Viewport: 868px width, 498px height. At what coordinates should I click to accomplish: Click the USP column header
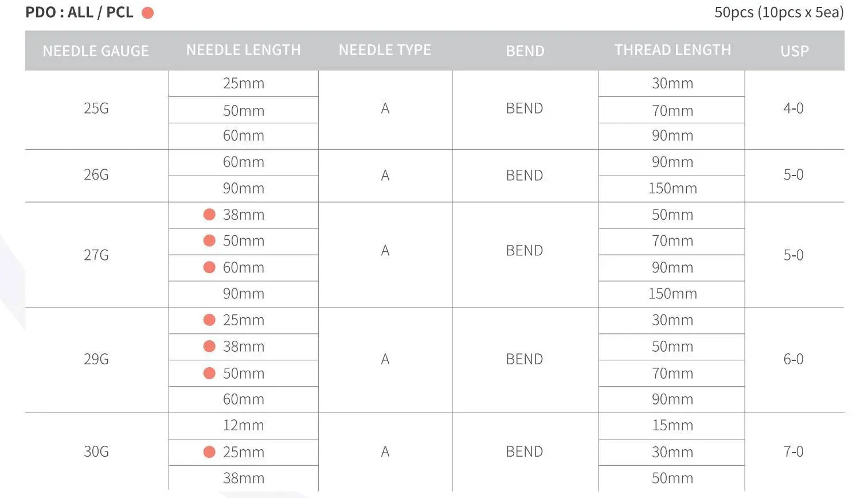tap(794, 51)
